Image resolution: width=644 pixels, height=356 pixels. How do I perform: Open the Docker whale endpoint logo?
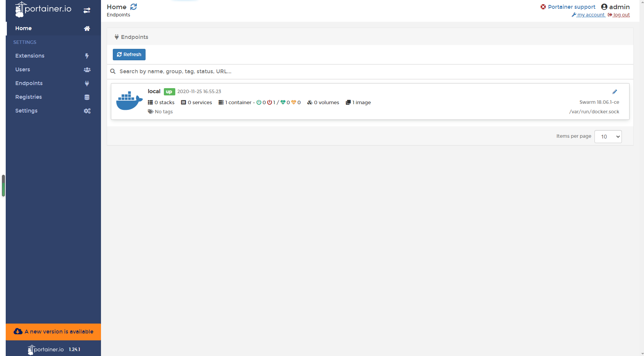point(129,101)
